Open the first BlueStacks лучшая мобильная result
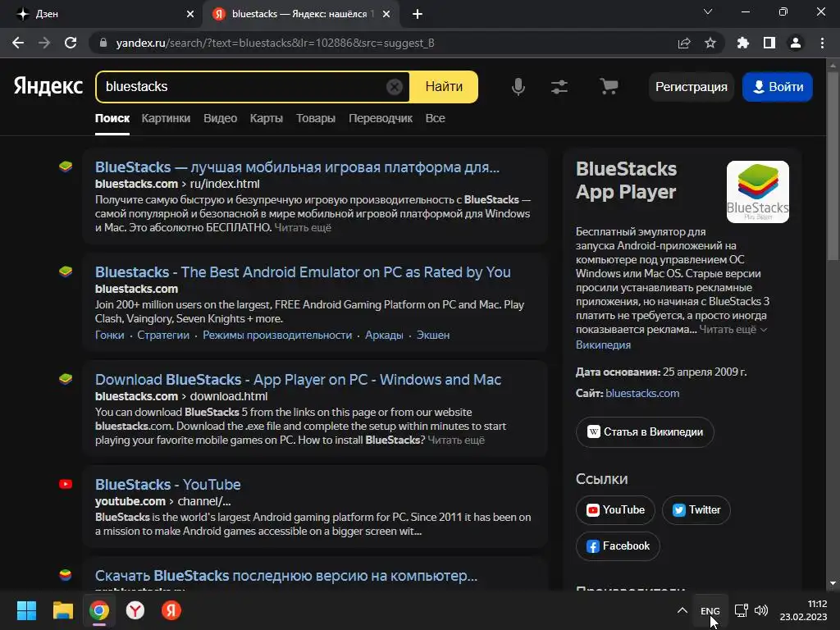 coord(297,167)
